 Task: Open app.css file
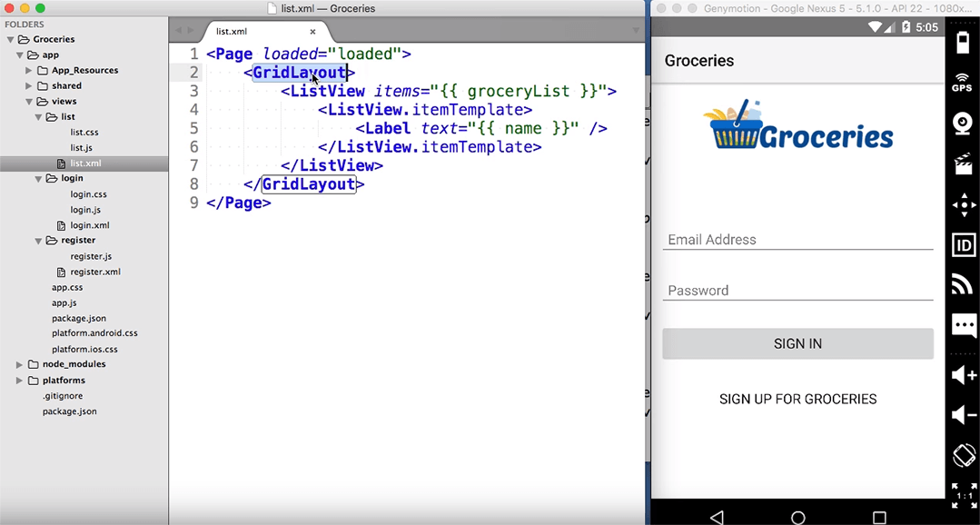[67, 287]
